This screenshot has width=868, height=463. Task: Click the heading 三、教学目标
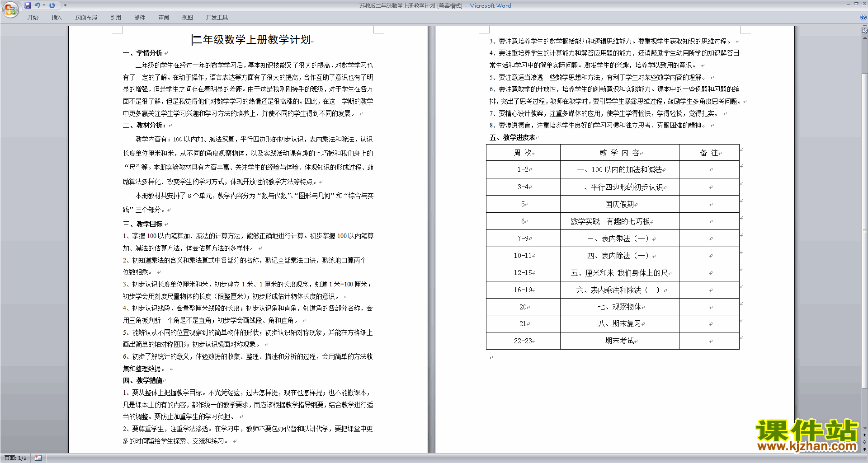[x=142, y=224]
